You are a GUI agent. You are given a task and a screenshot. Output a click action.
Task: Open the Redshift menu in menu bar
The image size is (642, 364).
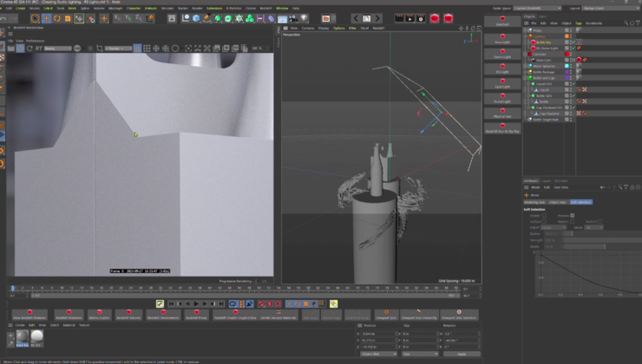pos(265,8)
